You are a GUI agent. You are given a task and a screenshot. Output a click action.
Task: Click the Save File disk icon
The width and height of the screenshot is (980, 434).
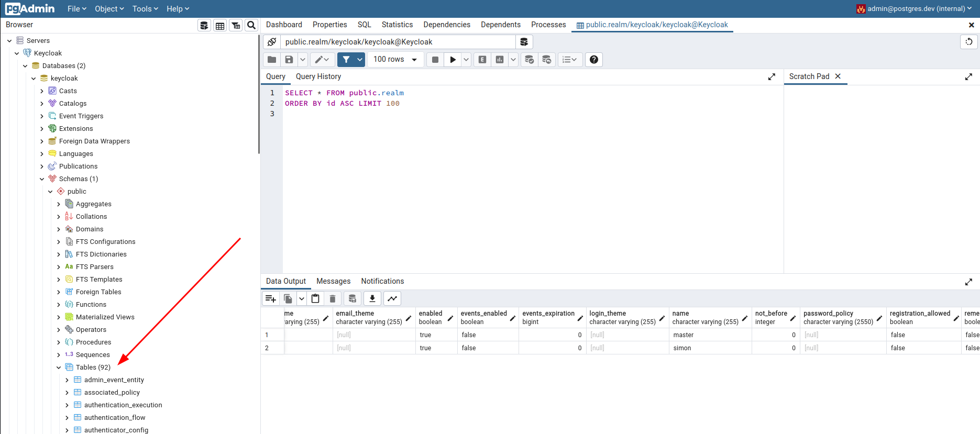289,60
